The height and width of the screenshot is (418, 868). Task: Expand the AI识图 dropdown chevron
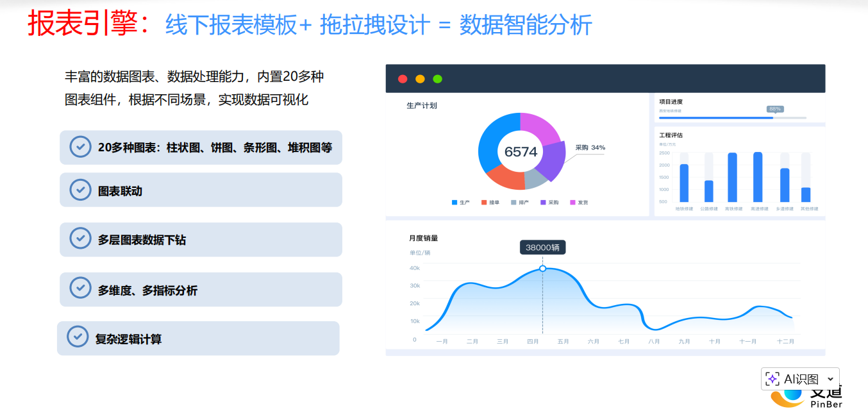coord(831,379)
